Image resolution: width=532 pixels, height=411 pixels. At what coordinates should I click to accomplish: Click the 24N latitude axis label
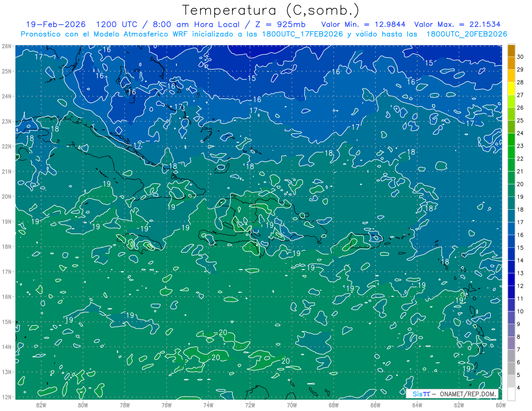tap(6, 96)
